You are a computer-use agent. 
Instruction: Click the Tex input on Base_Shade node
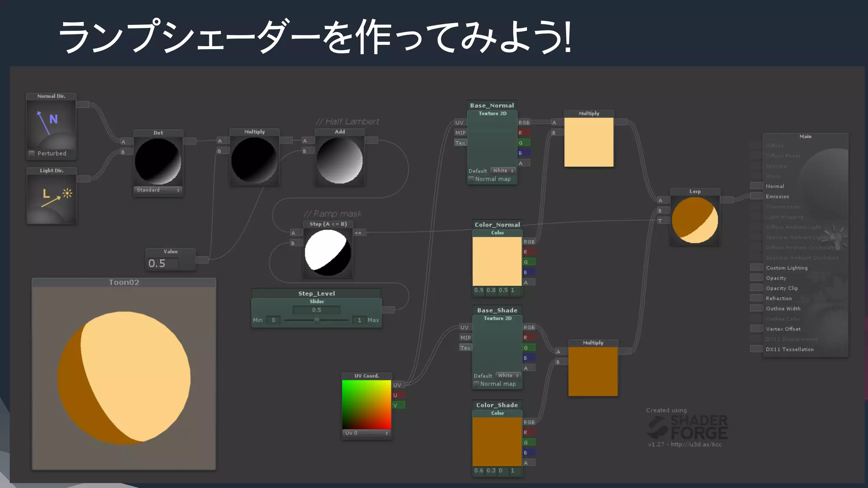[465, 348]
